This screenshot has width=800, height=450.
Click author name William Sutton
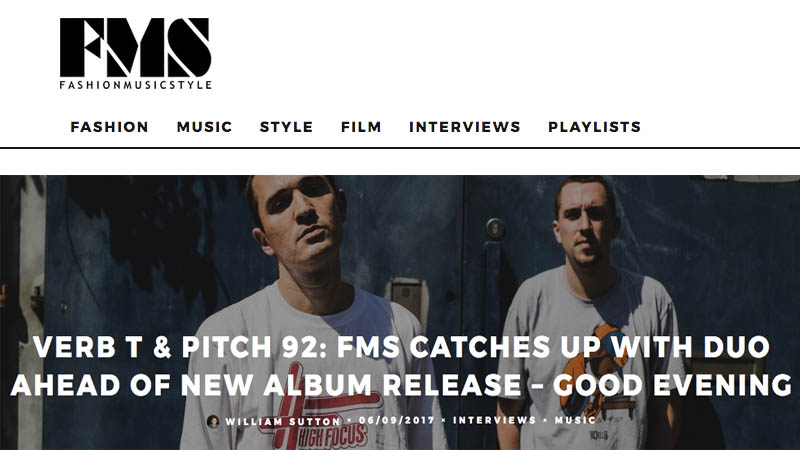point(283,422)
